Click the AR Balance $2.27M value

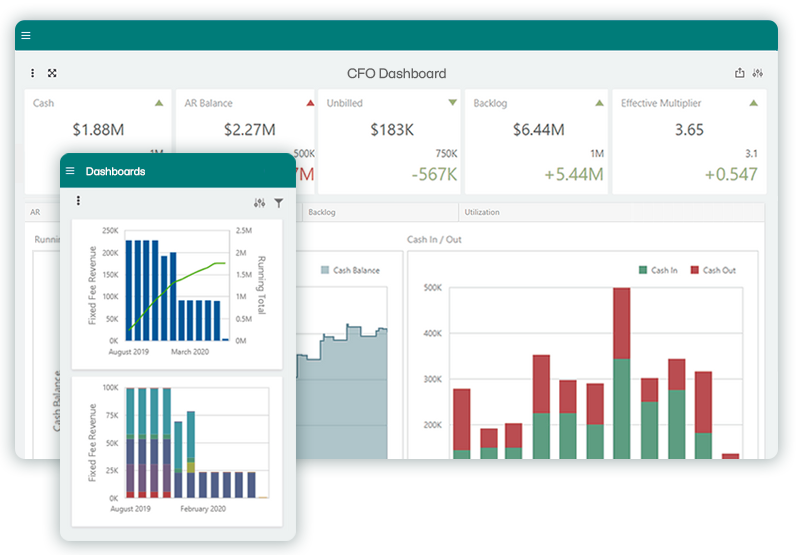coord(249,130)
